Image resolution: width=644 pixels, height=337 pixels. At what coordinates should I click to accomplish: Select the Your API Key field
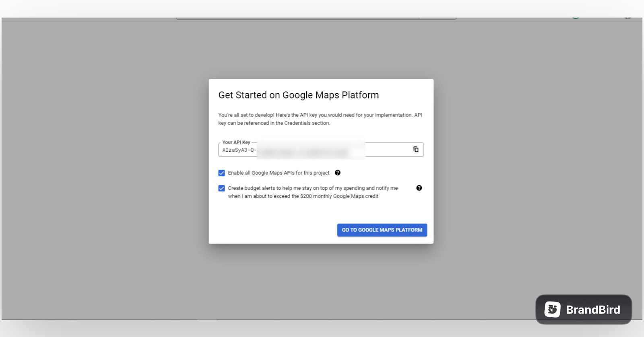pos(321,150)
